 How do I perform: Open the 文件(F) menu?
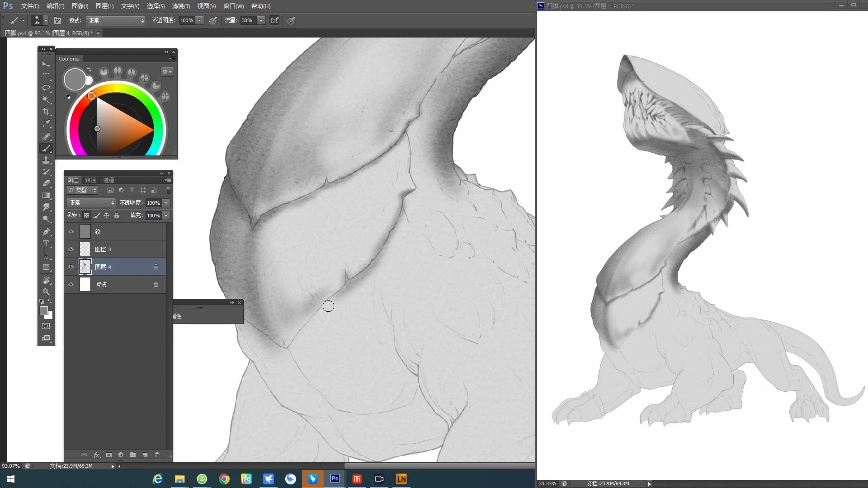pos(30,6)
